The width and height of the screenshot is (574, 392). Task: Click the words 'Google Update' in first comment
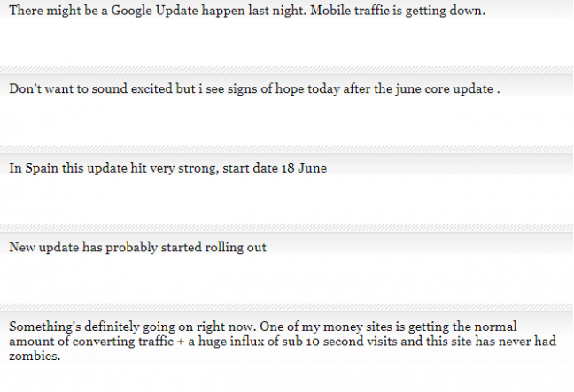[154, 11]
